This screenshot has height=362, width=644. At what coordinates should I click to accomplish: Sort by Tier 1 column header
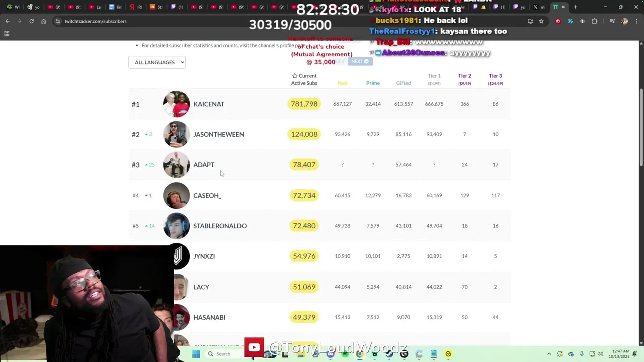coord(434,79)
